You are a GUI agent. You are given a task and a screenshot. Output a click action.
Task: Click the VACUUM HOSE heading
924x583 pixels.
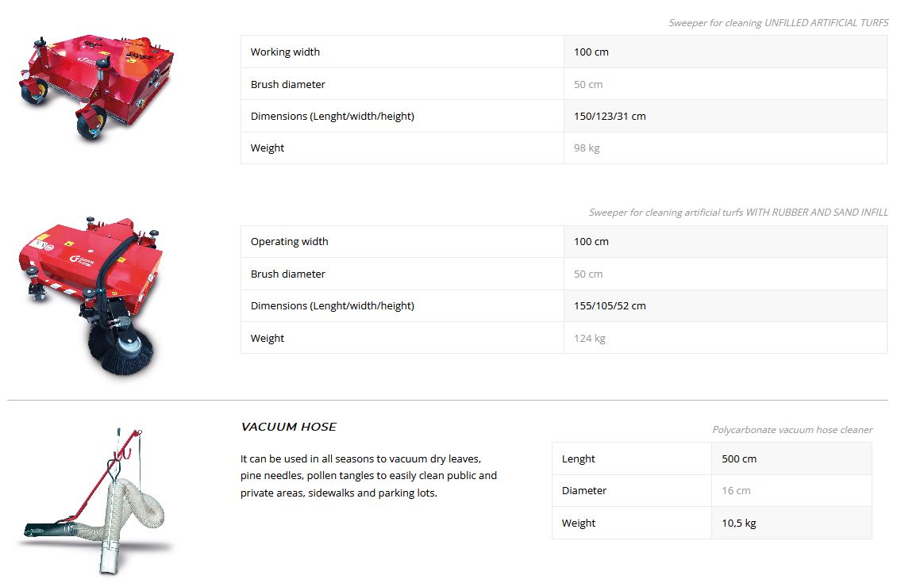288,427
